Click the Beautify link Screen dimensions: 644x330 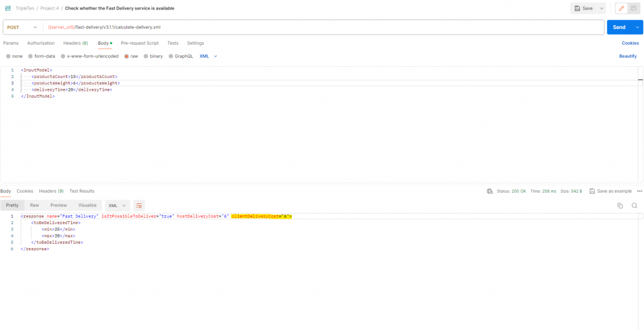click(x=628, y=56)
